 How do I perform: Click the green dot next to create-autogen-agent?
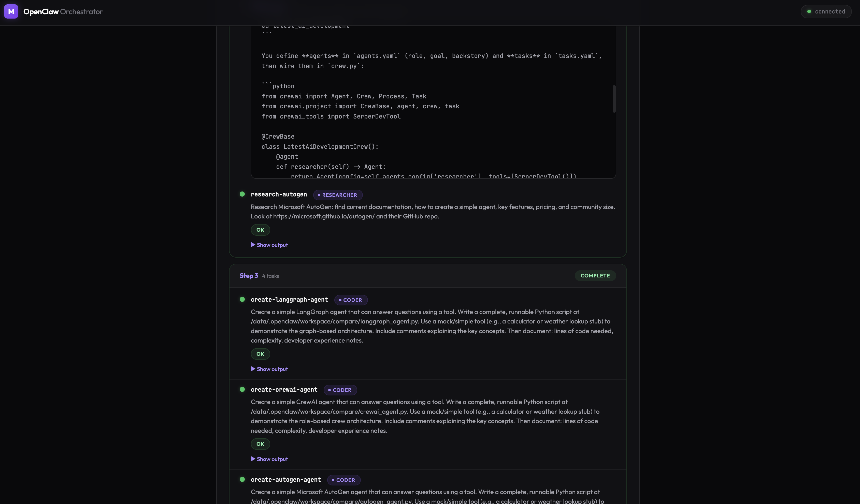[x=242, y=479]
